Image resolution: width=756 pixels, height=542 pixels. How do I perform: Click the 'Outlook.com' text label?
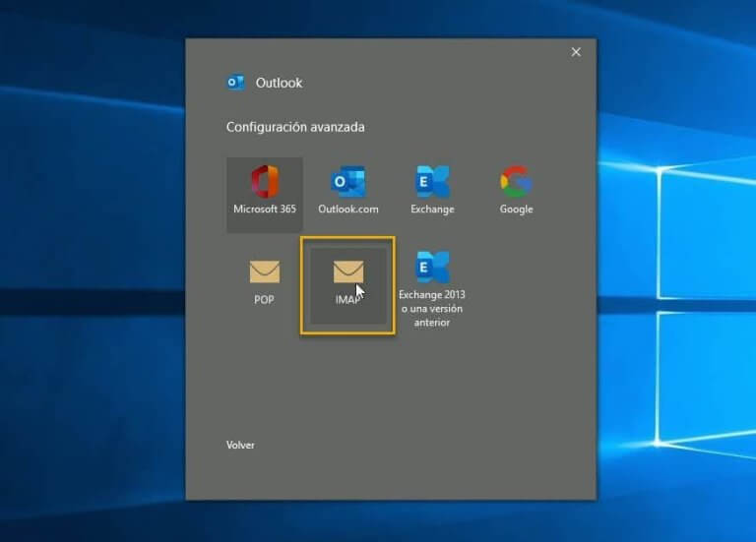pos(348,210)
